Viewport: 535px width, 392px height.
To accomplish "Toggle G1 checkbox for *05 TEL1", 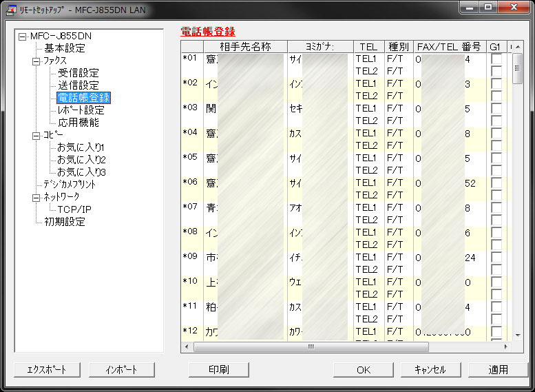I will click(496, 158).
